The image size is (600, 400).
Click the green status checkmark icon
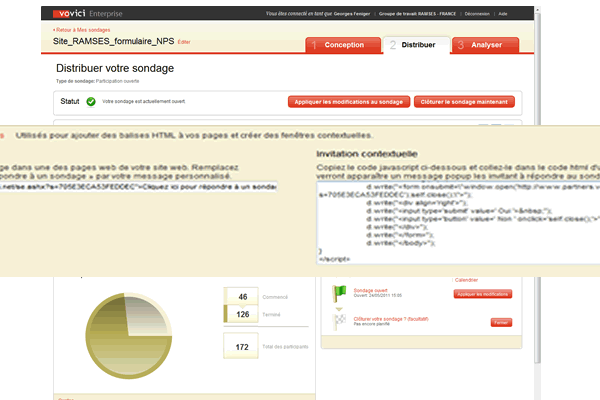pos(91,101)
